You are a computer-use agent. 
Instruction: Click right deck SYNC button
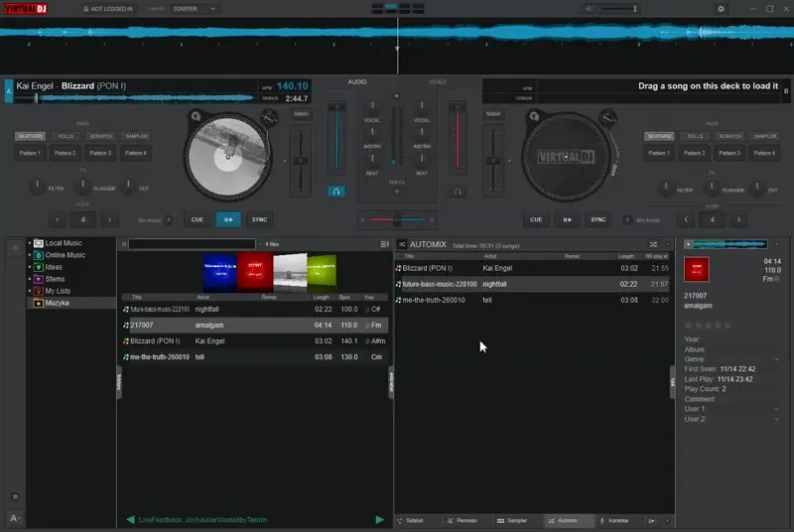598,219
